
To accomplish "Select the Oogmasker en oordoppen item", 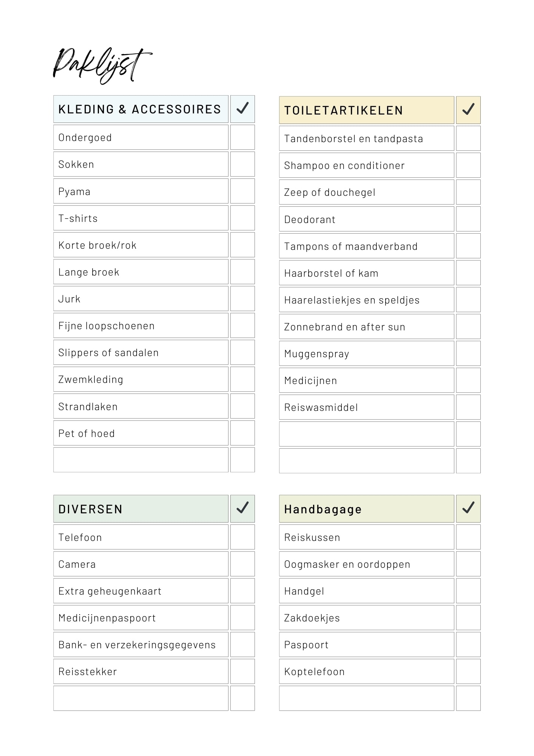I will [347, 564].
